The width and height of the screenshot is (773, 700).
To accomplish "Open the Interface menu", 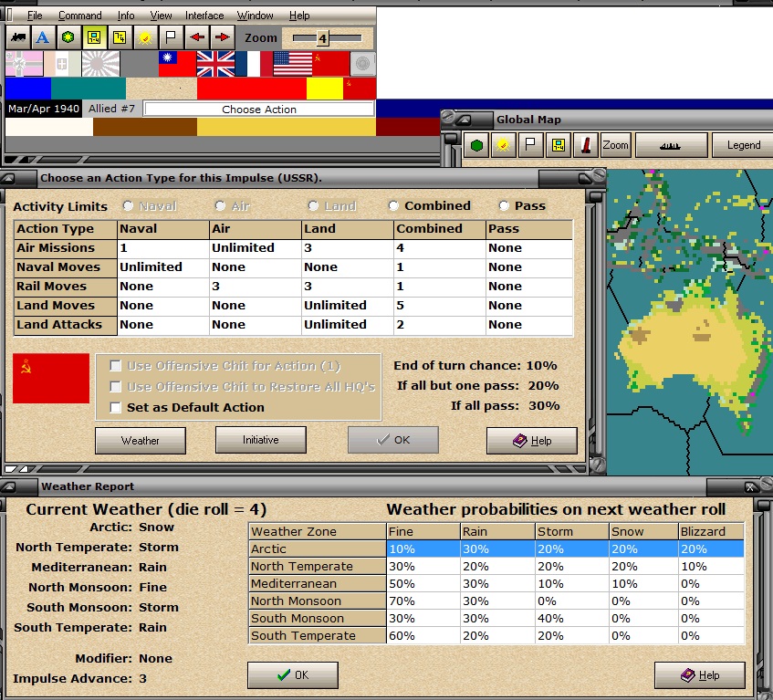I will click(204, 16).
